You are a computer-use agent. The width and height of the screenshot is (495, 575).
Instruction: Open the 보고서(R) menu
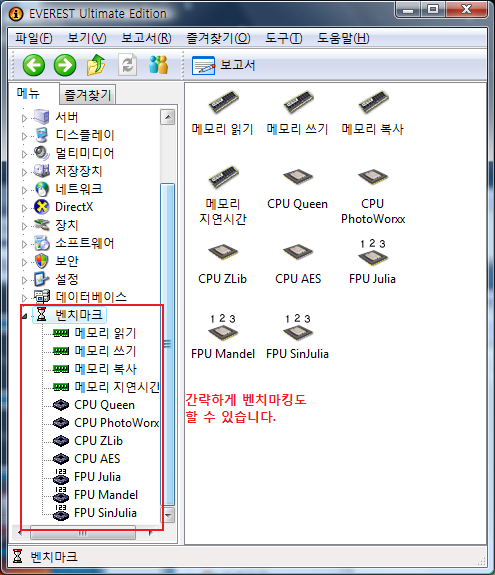tap(146, 38)
